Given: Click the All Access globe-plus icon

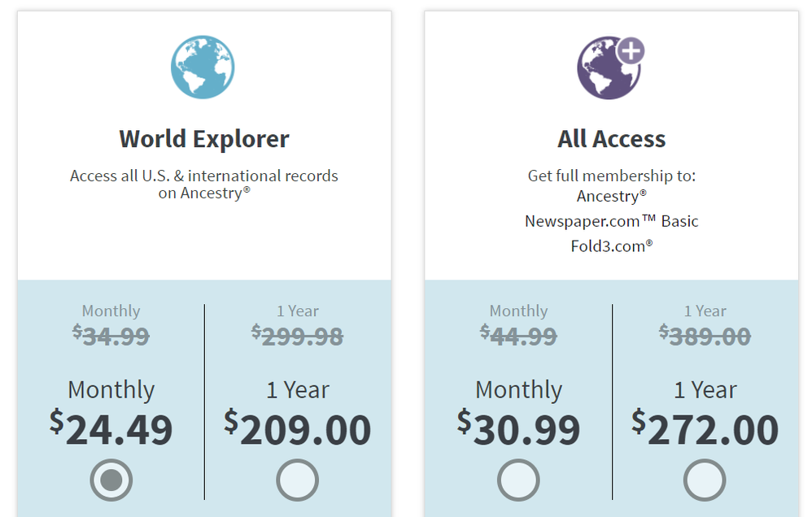Looking at the screenshot, I should (609, 67).
